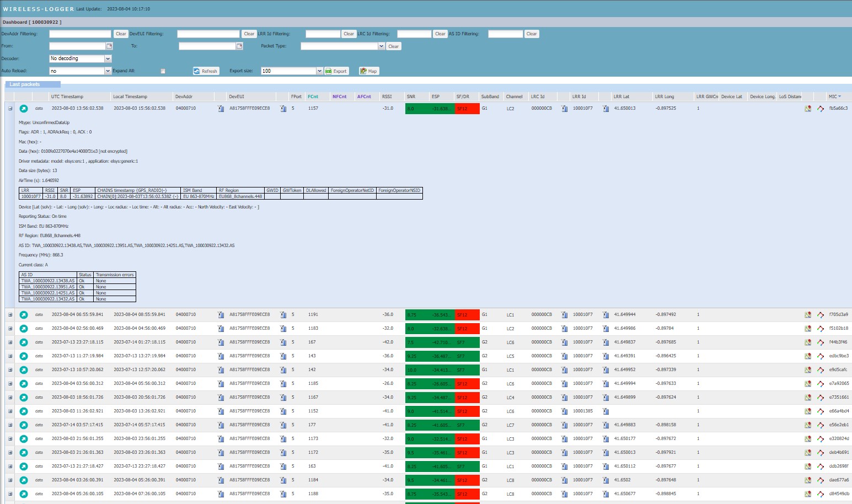Click the uplink arrow icon on FCnt 1191 row
The image size is (852, 504).
(24, 315)
